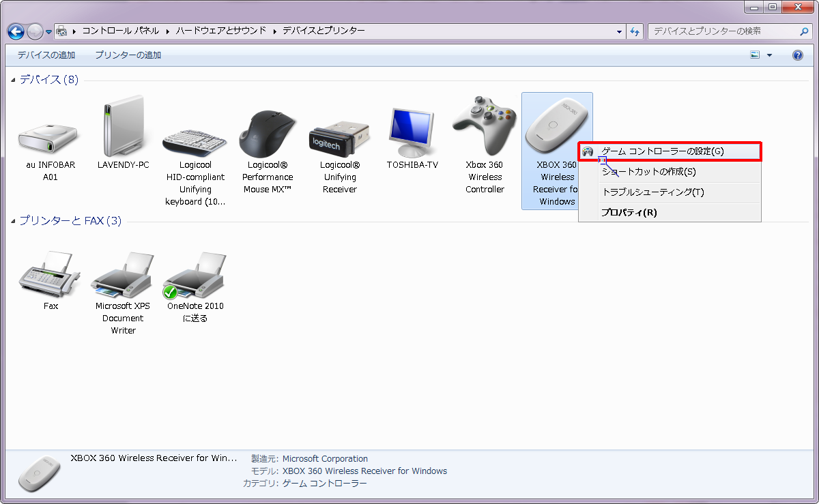Expand the arrow after ハードウェアとサウンド breadcrumb

pyautogui.click(x=274, y=31)
